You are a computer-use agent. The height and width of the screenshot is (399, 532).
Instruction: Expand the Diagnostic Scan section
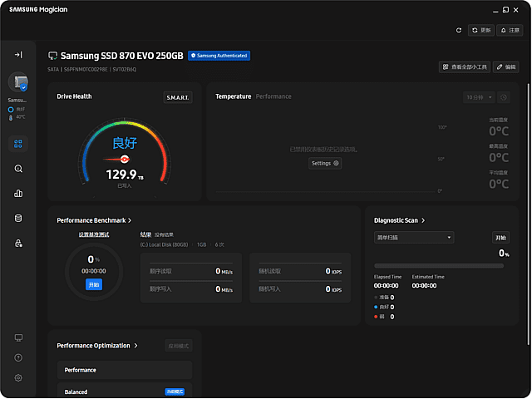400,220
